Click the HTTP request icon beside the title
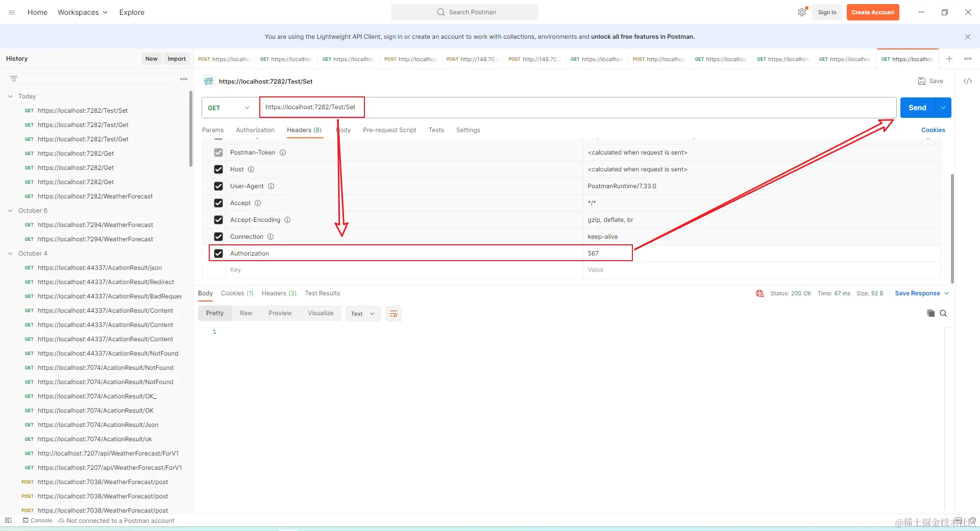Viewport: 980px width, 531px height. point(209,81)
